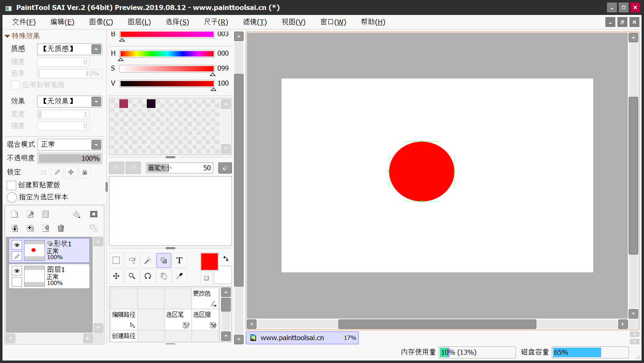Switch to www.painttoolsai.cn document tab
This screenshot has height=363, width=644.
click(302, 338)
